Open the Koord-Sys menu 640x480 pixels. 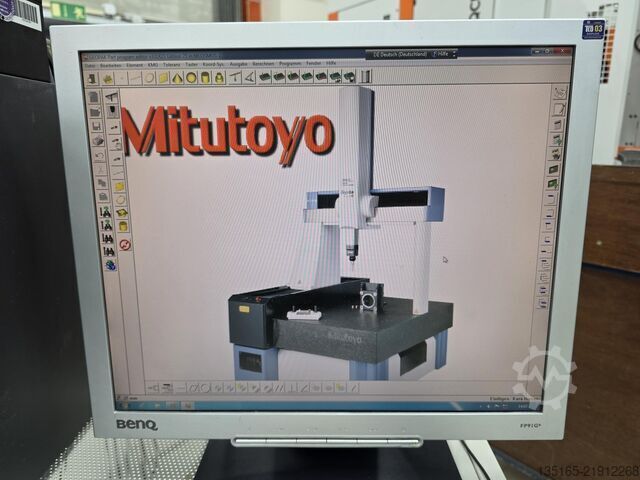(213, 64)
